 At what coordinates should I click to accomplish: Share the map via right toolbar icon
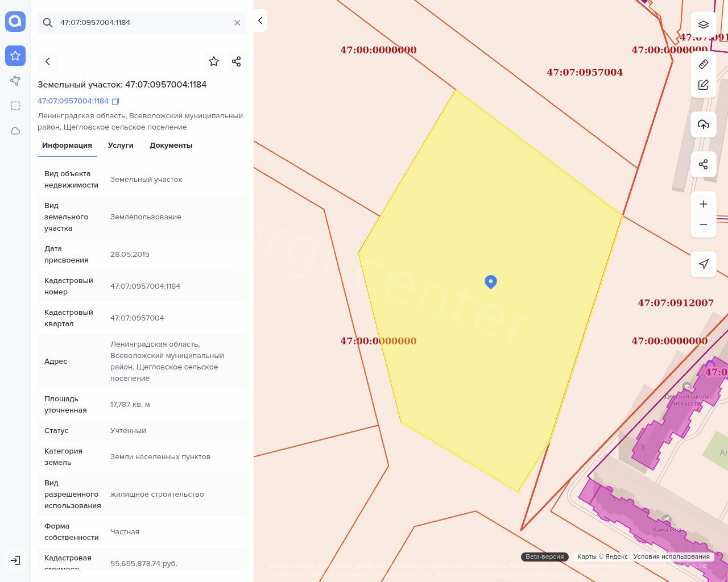(703, 164)
